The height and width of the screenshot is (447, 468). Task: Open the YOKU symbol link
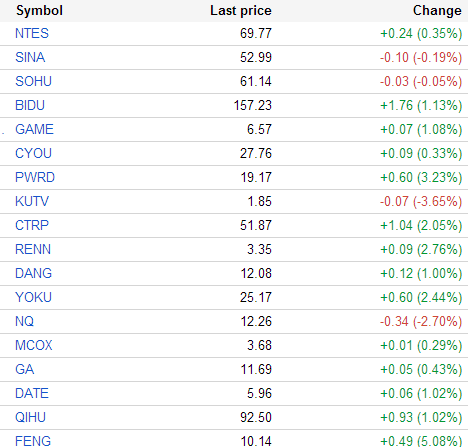point(33,297)
